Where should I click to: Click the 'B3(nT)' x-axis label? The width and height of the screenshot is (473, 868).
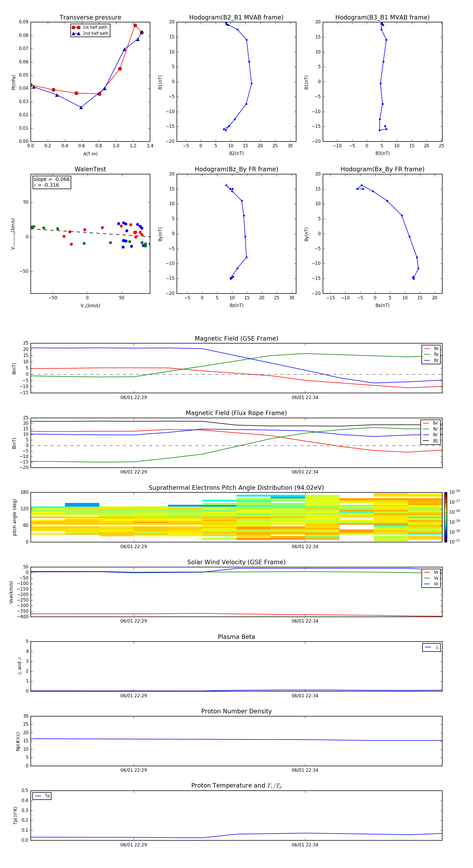pyautogui.click(x=382, y=153)
